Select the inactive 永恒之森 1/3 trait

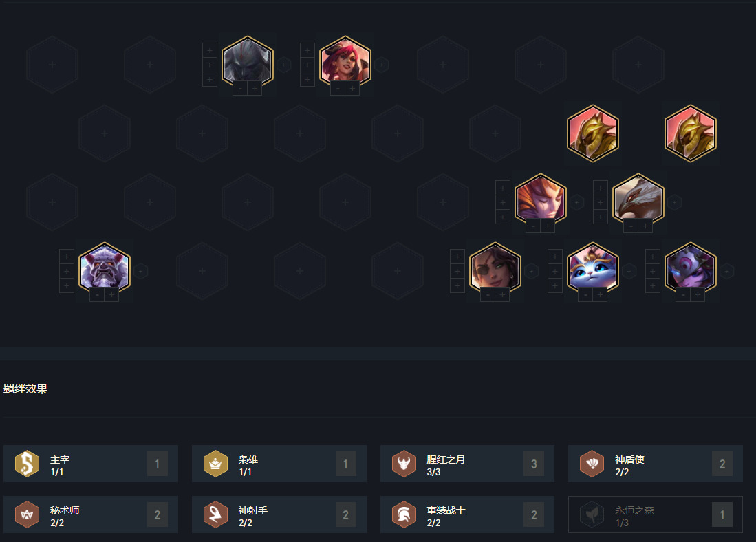coord(656,514)
